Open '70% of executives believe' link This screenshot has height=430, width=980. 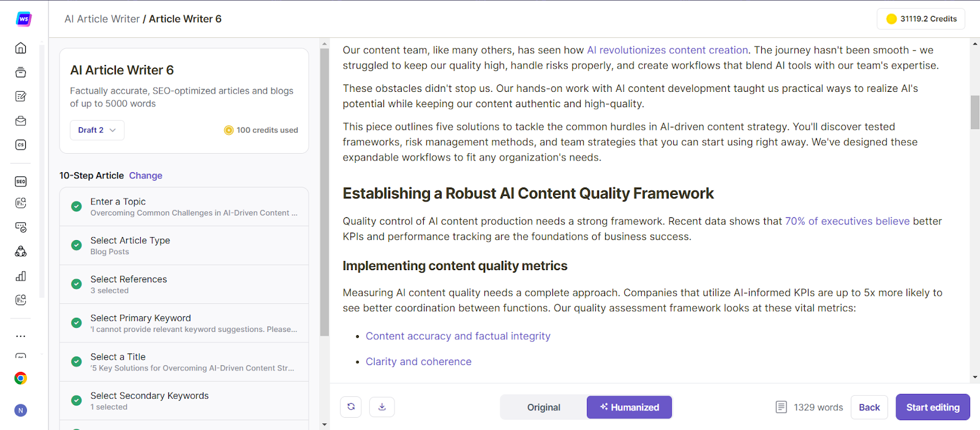848,221
